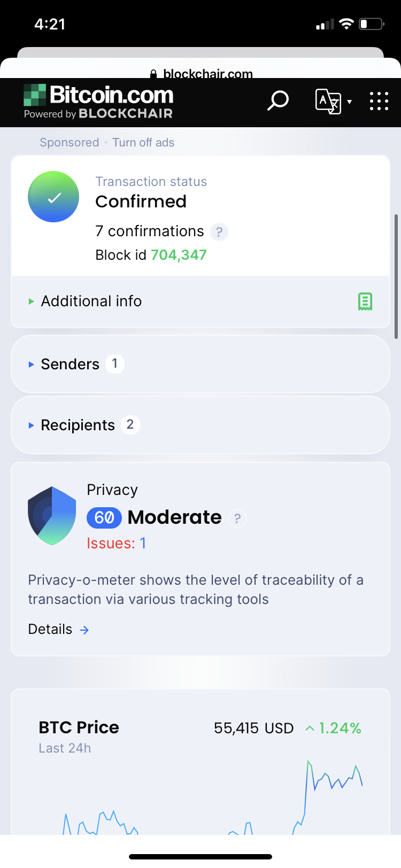The image size is (401, 868).
Task: Click the Turn off ads link
Action: (143, 143)
